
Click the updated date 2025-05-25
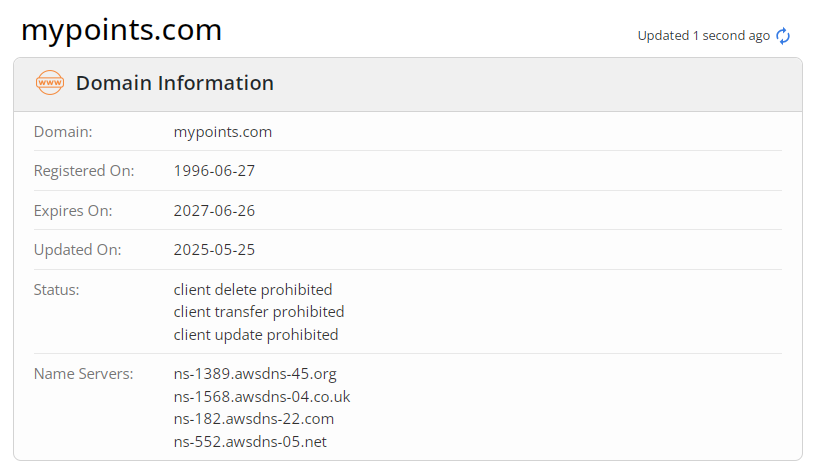[214, 250]
